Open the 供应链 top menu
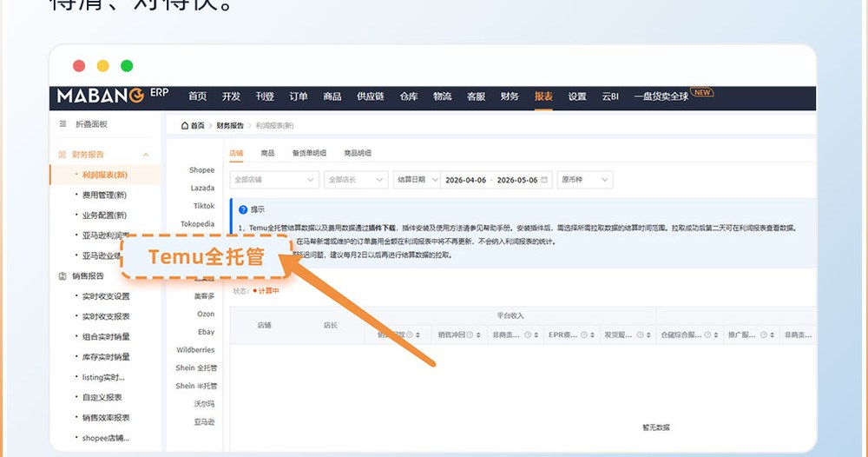 (371, 96)
